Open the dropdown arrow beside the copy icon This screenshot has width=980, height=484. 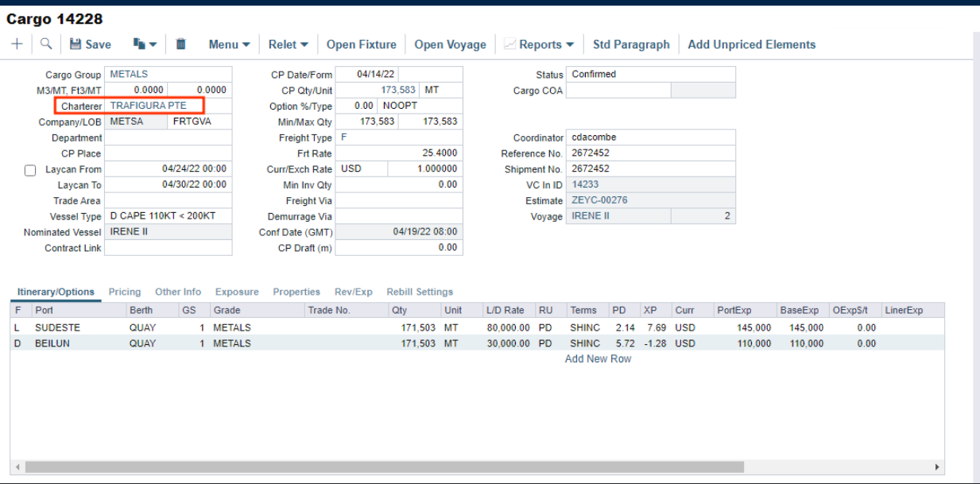pos(153,45)
